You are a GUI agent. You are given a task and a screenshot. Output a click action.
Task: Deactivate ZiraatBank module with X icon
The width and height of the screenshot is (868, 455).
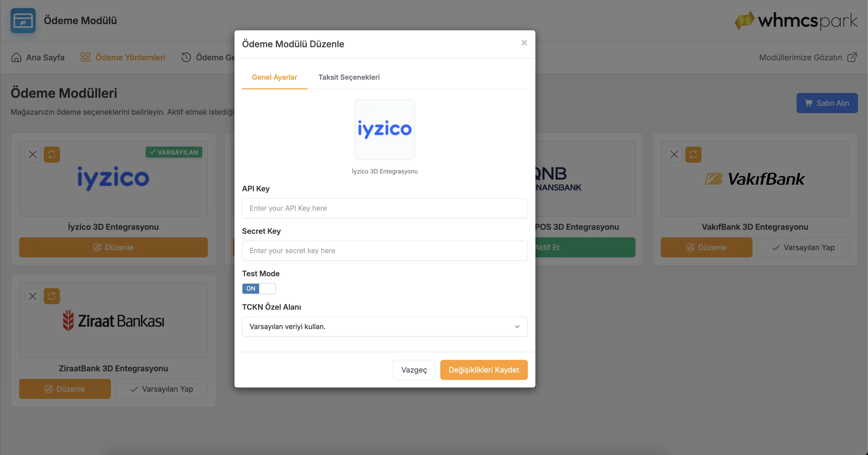33,296
